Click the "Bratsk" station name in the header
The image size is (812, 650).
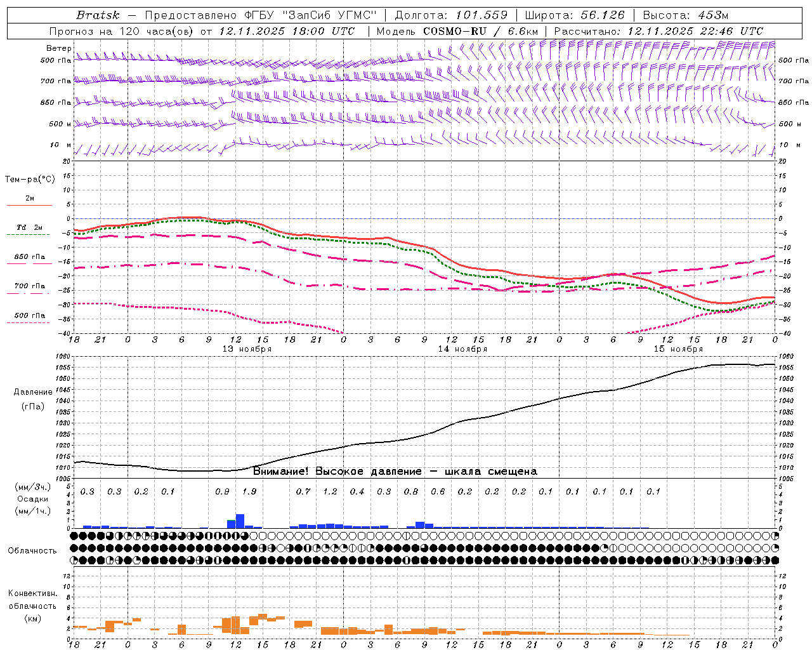(98, 15)
